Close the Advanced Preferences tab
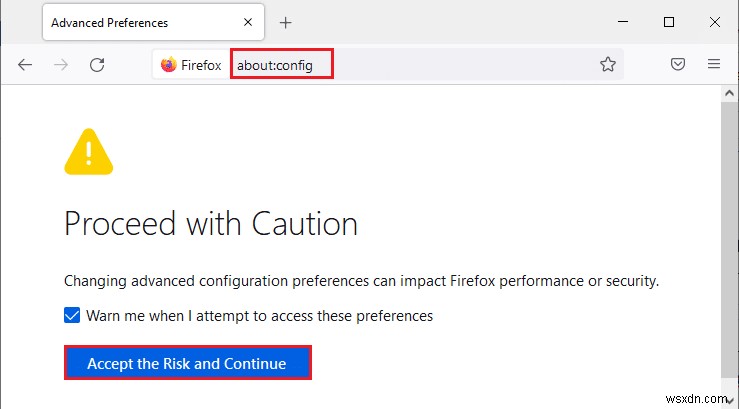This screenshot has height=409, width=739. coord(247,22)
